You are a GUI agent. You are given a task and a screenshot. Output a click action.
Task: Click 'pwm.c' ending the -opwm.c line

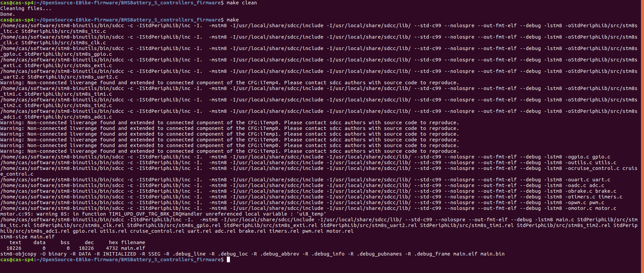coord(597,202)
